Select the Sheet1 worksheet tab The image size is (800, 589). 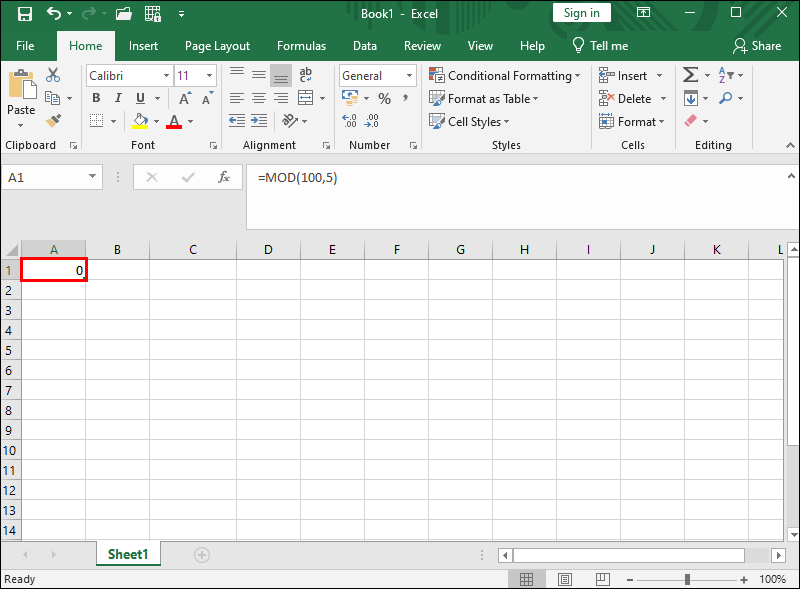pyautogui.click(x=128, y=554)
